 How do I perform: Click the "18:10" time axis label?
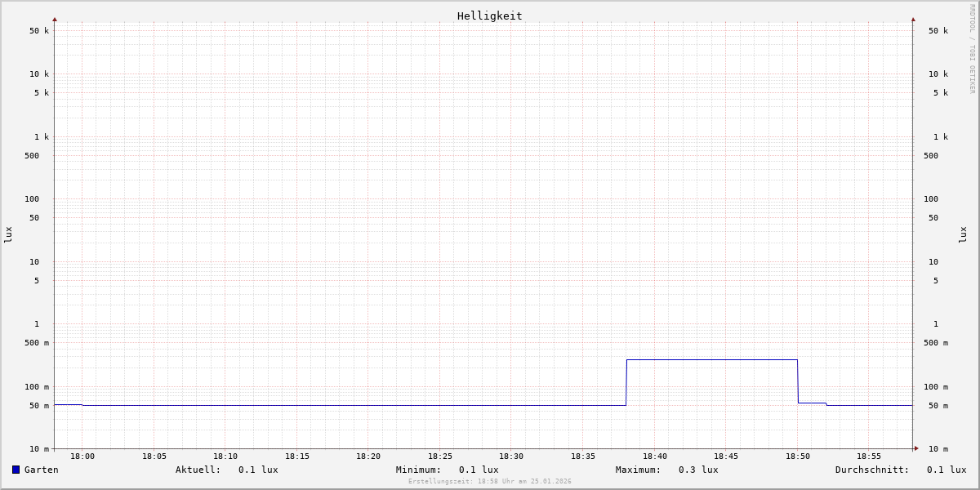(225, 457)
